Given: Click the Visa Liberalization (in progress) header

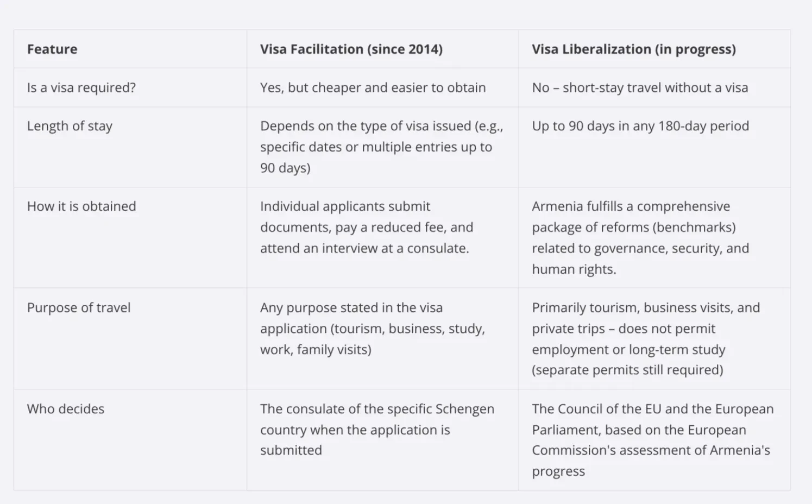Looking at the screenshot, I should coord(634,49).
